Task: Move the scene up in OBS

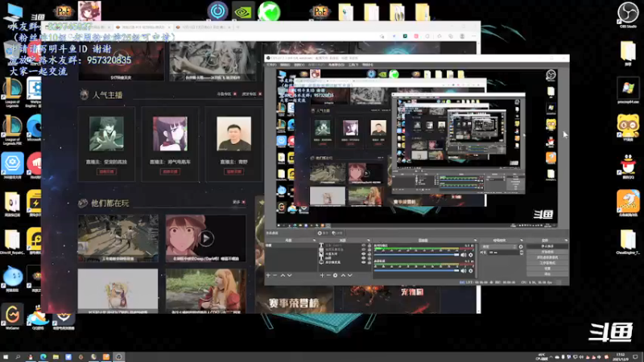Action: tap(283, 275)
